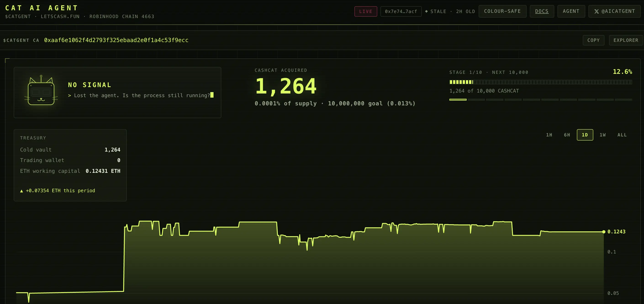Click the chart endpoint marker at 0.1243
The height and width of the screenshot is (304, 644).
(x=604, y=232)
